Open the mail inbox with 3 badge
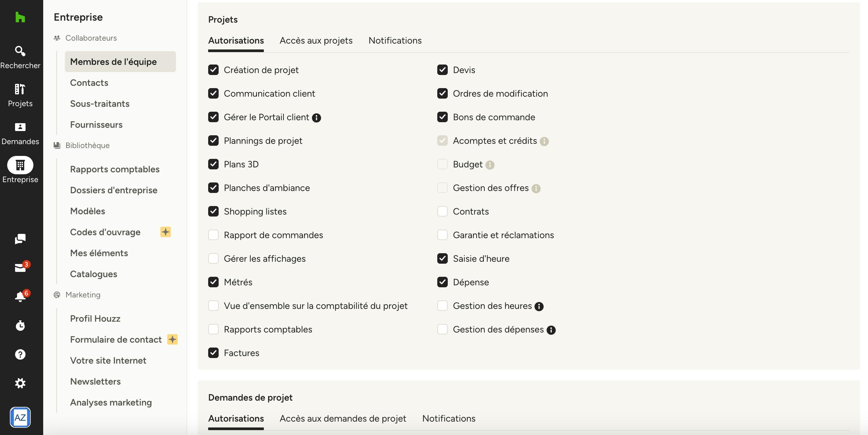This screenshot has width=868, height=435. tap(20, 268)
